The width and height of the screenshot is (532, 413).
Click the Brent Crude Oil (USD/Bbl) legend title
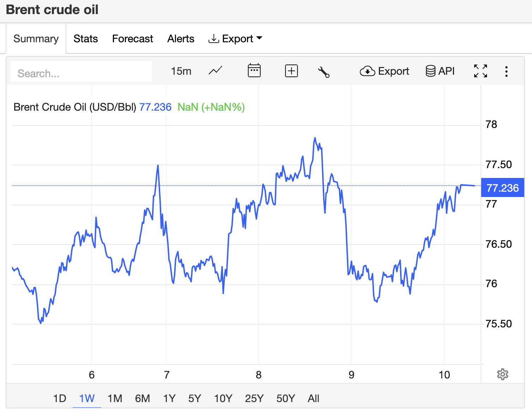click(x=75, y=107)
